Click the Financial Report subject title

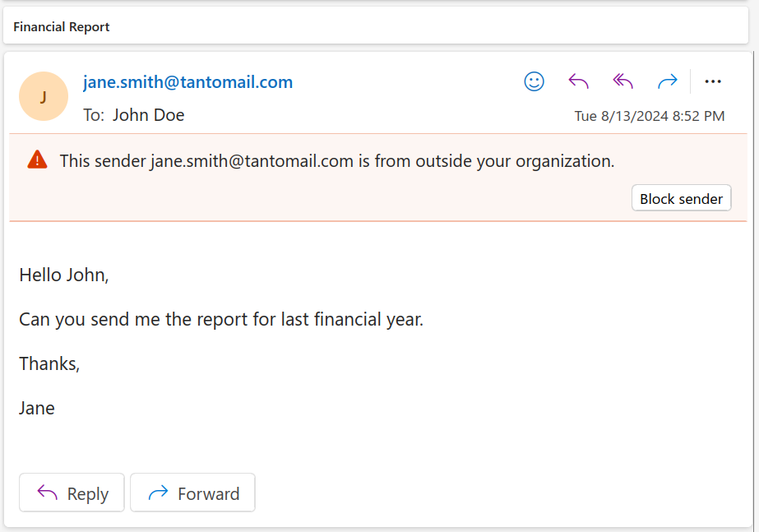pos(62,27)
